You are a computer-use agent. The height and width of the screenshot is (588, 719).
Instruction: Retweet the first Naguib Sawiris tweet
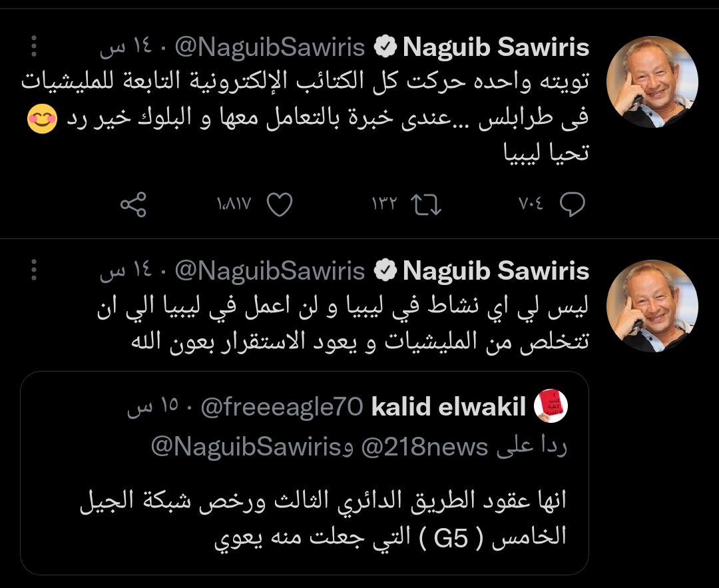coord(427,204)
